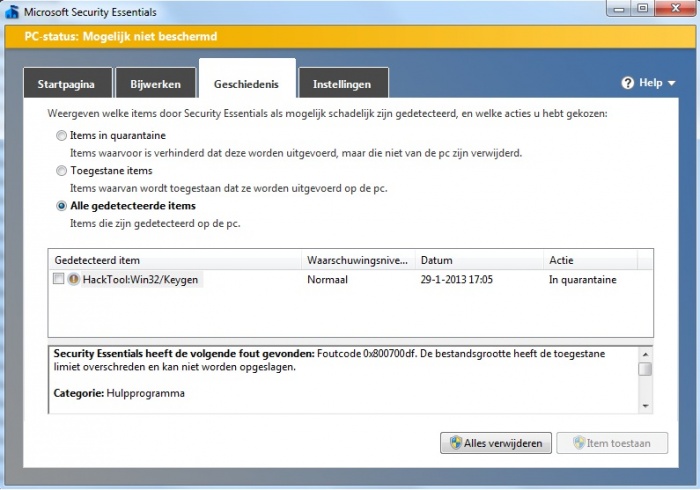700x490 pixels.
Task: Click the PC-status: Mogelijk niet beschermd banner
Action: tap(350, 37)
